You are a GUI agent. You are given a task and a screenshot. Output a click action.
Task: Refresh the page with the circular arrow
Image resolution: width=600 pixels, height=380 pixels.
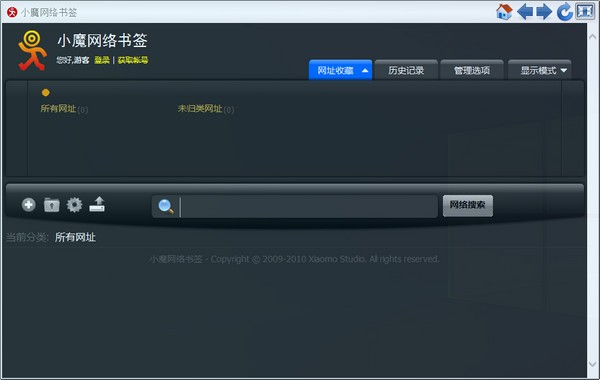point(564,12)
